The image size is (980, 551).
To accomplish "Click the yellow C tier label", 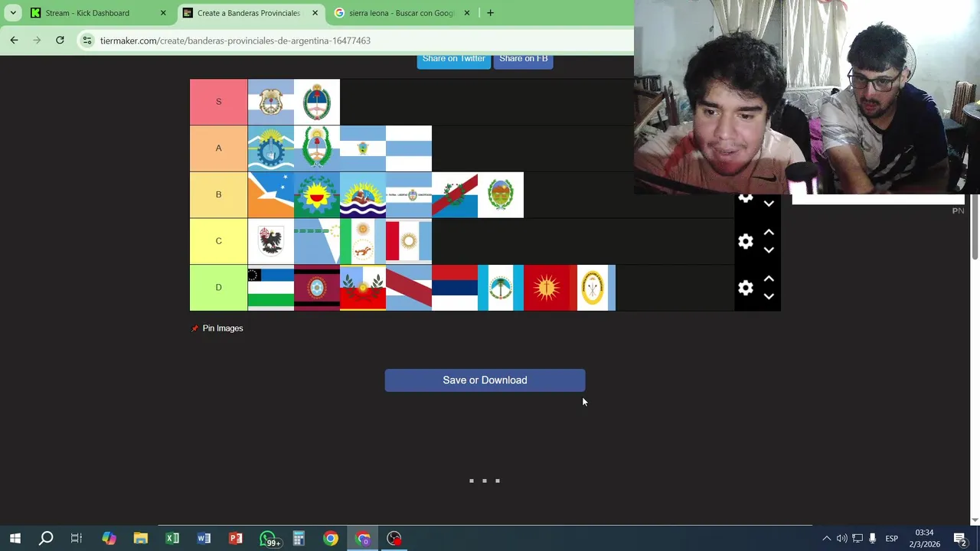I will [218, 241].
